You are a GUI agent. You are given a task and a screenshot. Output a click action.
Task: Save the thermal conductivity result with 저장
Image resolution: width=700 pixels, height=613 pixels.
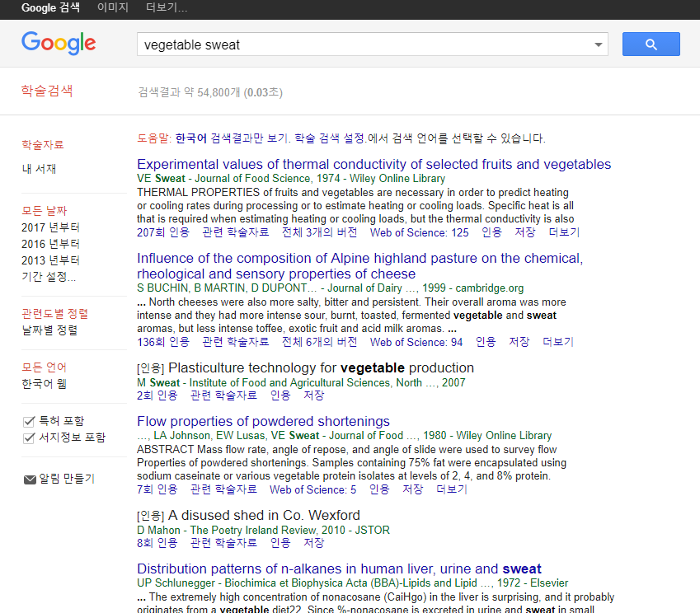click(x=524, y=232)
